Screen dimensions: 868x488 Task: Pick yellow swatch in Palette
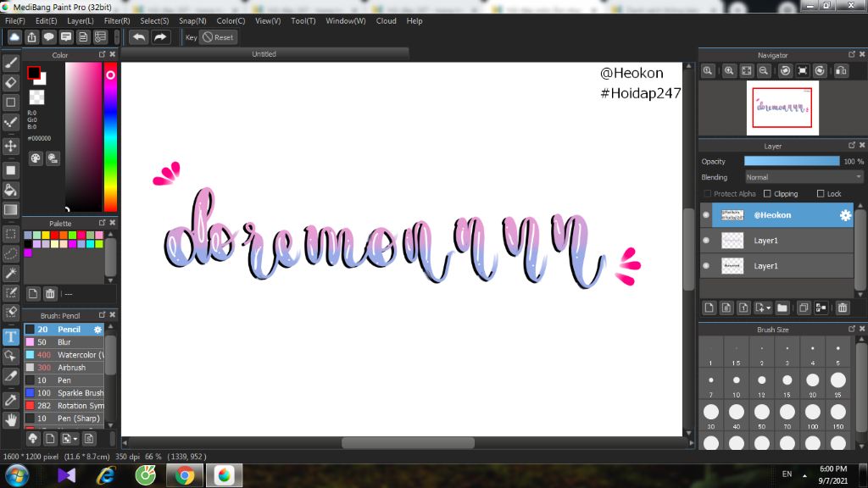(x=46, y=236)
